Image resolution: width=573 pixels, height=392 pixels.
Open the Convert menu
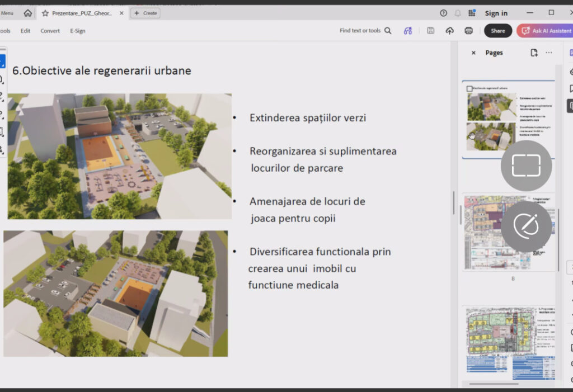coord(50,31)
